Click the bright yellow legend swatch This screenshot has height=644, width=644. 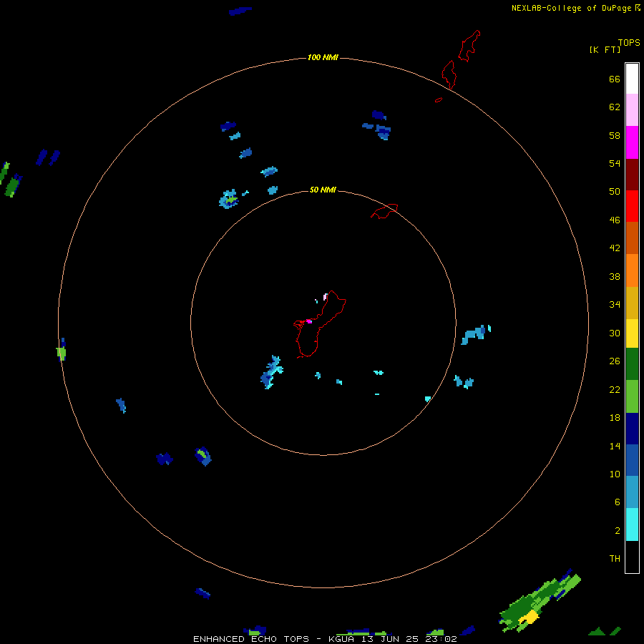point(632,333)
